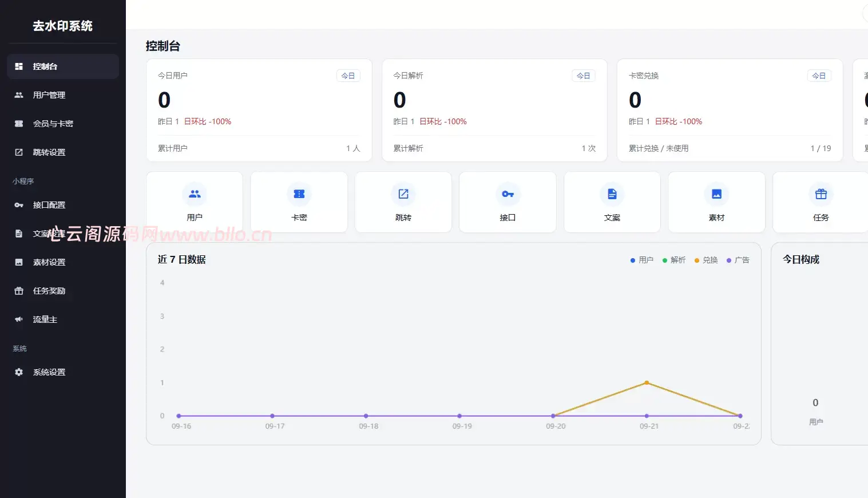
Task: Select 跳转设置 in the sidebar
Action: point(63,152)
